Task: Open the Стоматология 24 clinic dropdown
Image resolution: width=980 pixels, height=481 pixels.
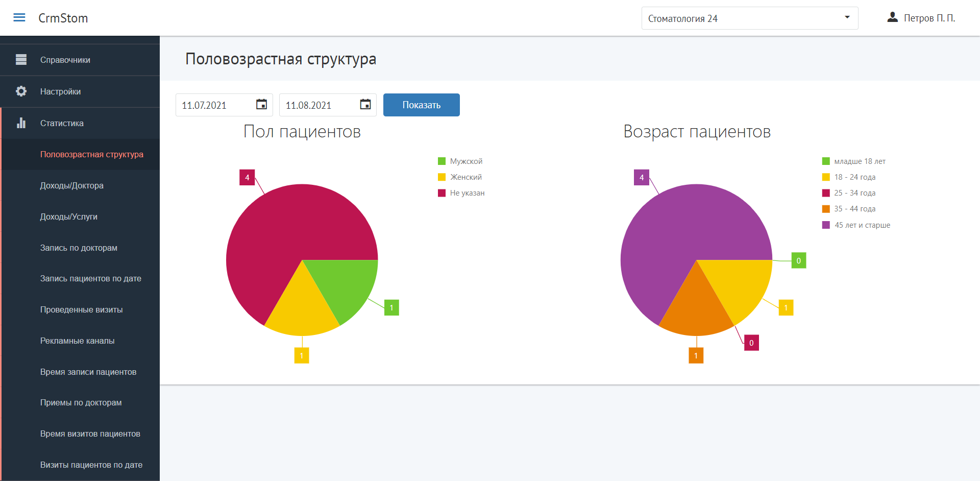Action: [749, 18]
